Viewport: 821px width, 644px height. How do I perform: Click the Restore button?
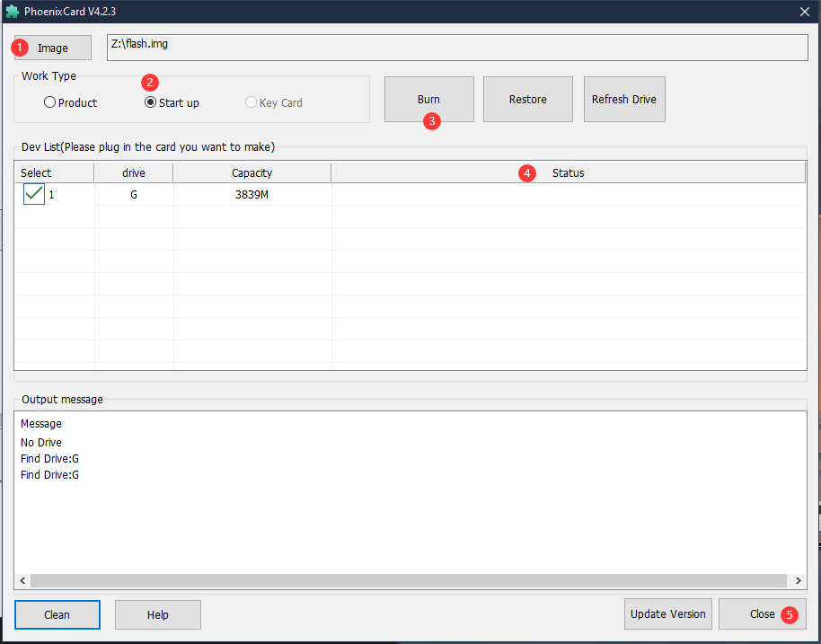coord(528,100)
